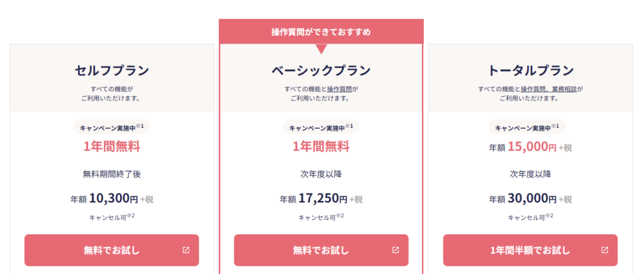Click external-link icon on 1年間半額でお試し button
This screenshot has height=274, width=644.
click(x=604, y=250)
